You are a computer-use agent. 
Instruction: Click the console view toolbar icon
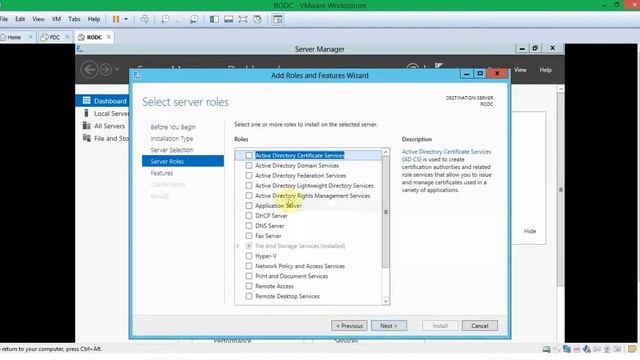pos(278,19)
